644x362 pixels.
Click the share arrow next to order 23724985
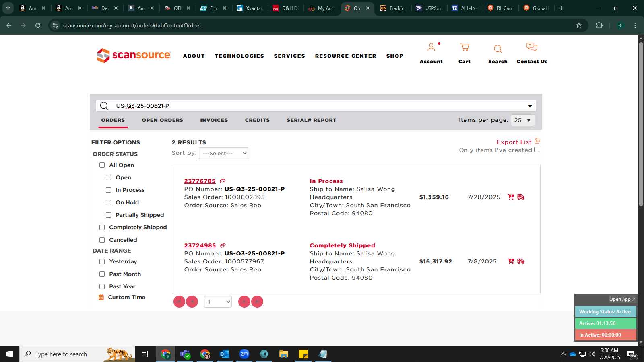[223, 245]
